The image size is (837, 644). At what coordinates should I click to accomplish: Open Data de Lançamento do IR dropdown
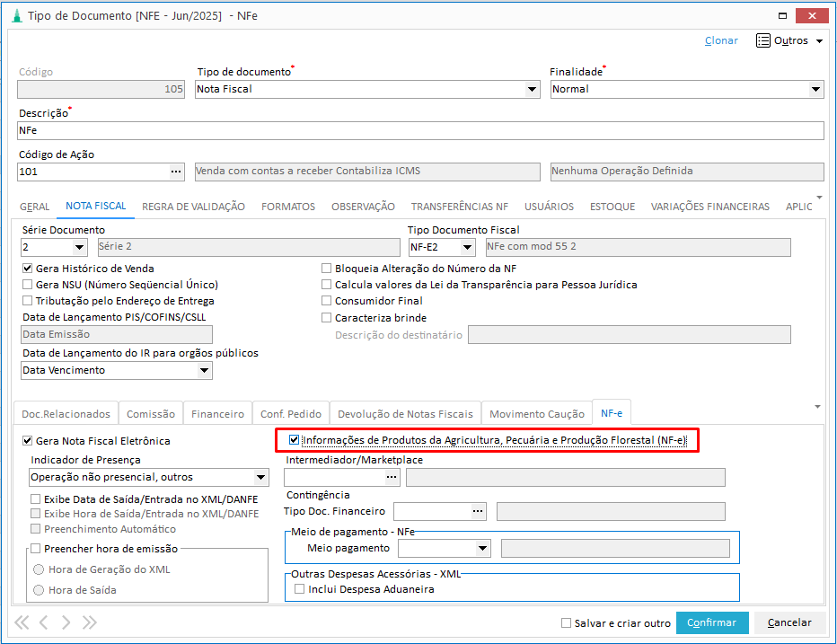[x=204, y=370]
